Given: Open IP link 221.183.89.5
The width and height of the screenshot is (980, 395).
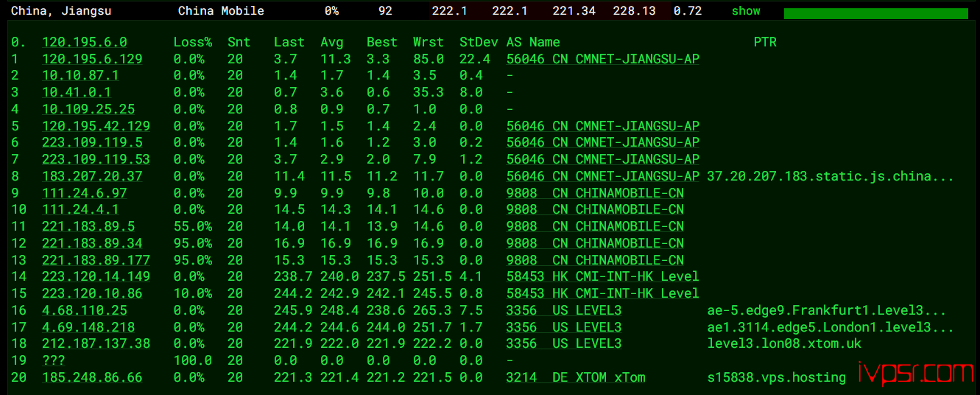Looking at the screenshot, I should (88, 226).
